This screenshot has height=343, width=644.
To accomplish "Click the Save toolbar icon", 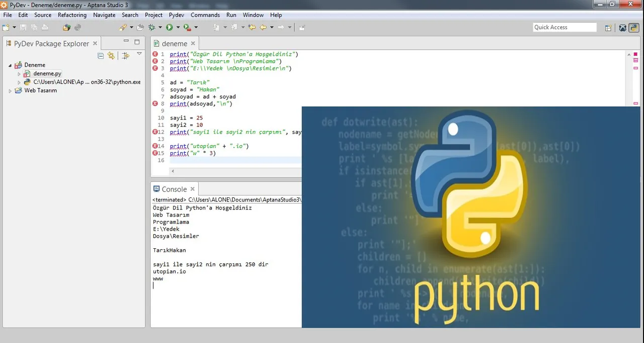I will click(23, 27).
